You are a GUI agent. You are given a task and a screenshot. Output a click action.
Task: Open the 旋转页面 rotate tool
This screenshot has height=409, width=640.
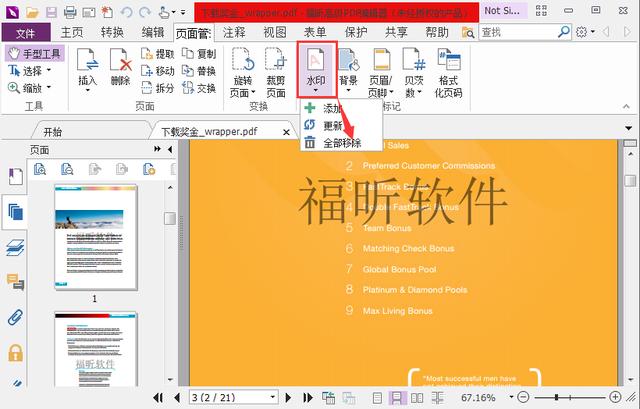[x=243, y=73]
